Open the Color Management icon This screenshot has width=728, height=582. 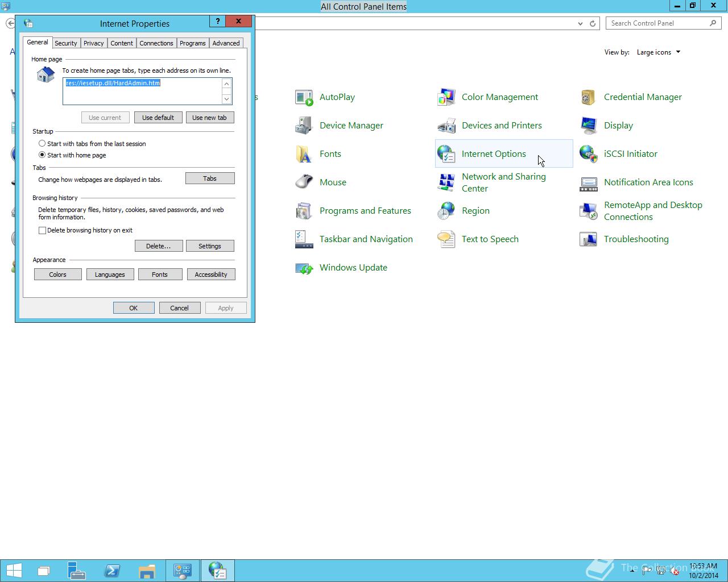coord(446,97)
